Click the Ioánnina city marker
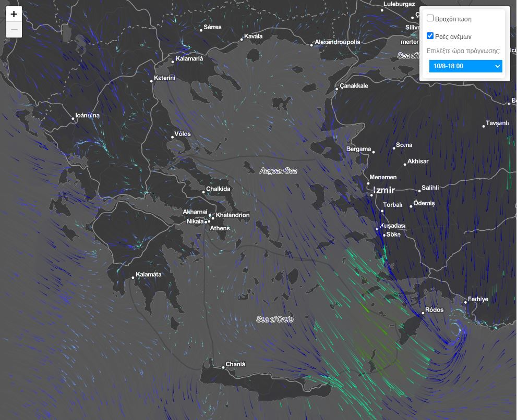The width and height of the screenshot is (517, 420). pos(73,119)
